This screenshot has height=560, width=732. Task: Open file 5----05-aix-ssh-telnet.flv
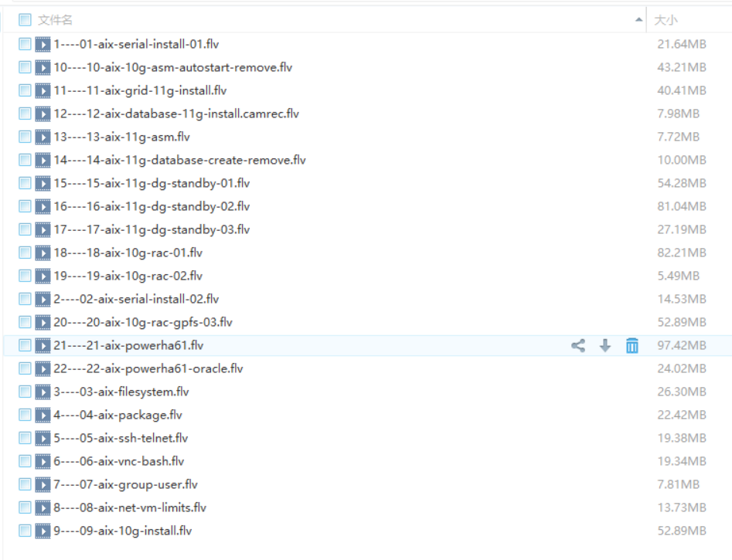coord(121,438)
